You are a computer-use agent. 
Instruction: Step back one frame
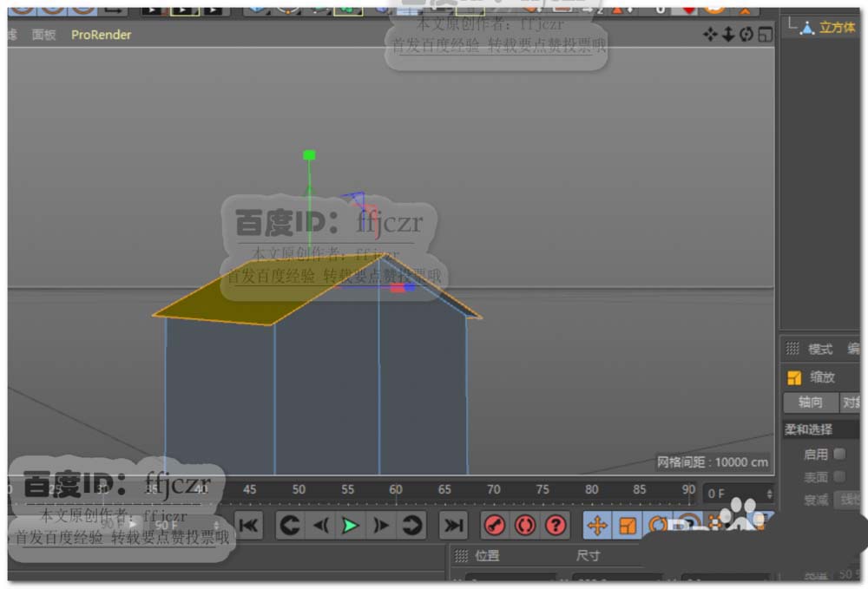click(320, 525)
